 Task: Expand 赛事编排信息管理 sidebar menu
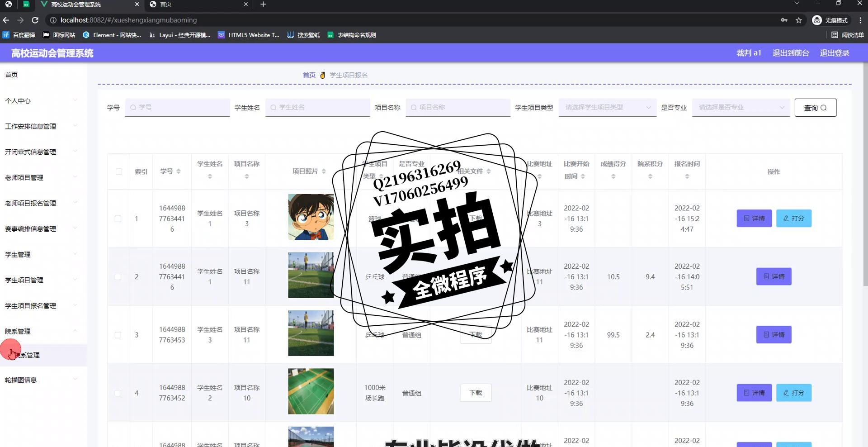[43, 229]
